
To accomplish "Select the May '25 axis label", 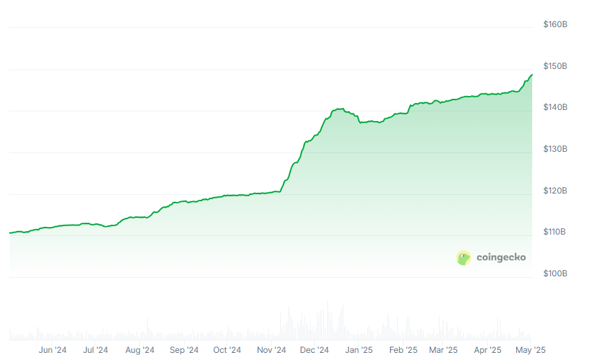I will [530, 350].
